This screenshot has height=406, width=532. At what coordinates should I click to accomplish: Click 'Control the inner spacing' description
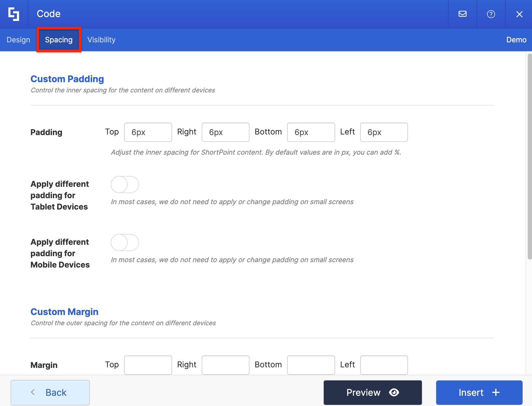coord(123,90)
